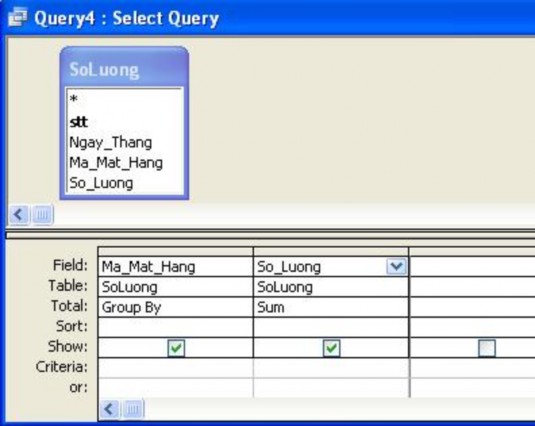Click the design grid left scroll arrow
535x426 pixels.
pos(109,409)
